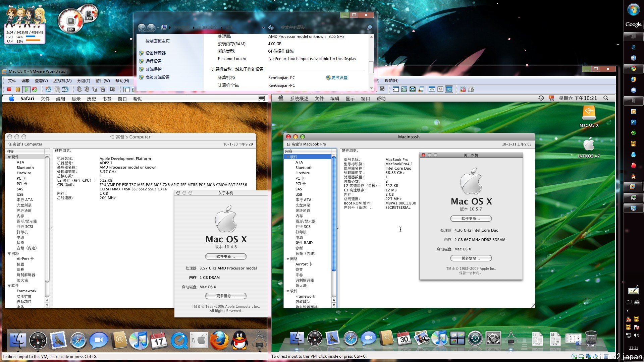Viewport: 644px width, 362px height.
Task: Click 软件更新 button in 10.5.7 About window
Action: coord(471,219)
